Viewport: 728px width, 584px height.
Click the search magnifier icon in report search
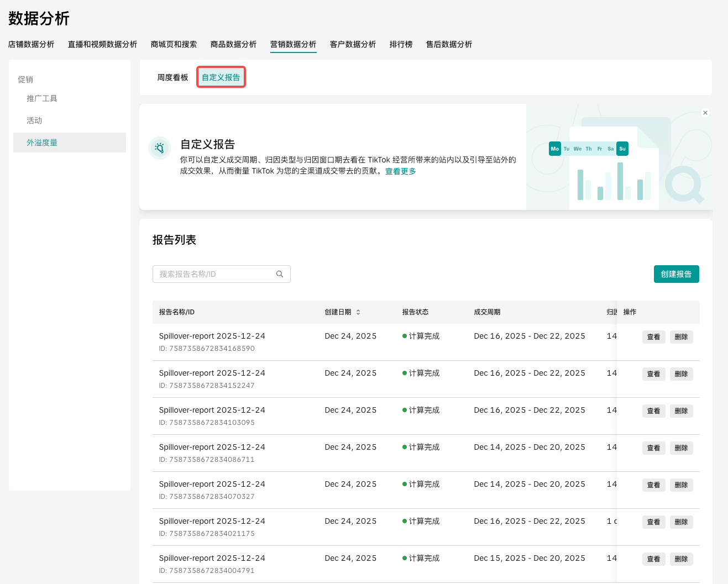(280, 274)
